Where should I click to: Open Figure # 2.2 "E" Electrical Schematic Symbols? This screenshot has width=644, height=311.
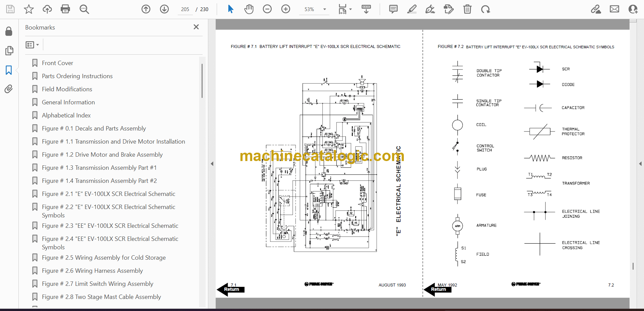[109, 211]
